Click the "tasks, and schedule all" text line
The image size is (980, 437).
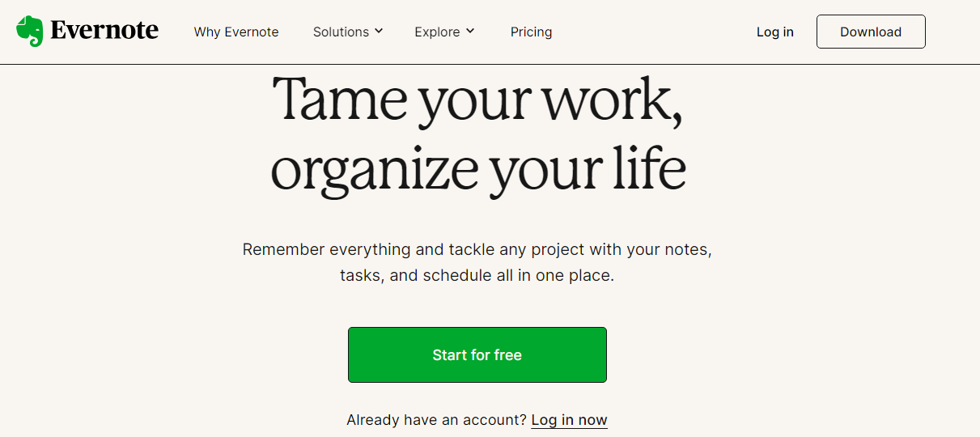(x=477, y=275)
